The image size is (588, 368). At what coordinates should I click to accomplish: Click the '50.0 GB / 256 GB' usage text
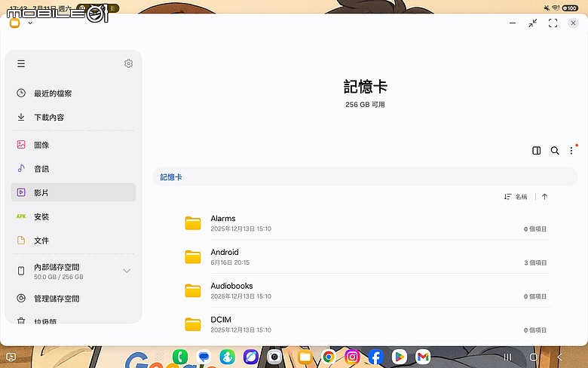59,277
